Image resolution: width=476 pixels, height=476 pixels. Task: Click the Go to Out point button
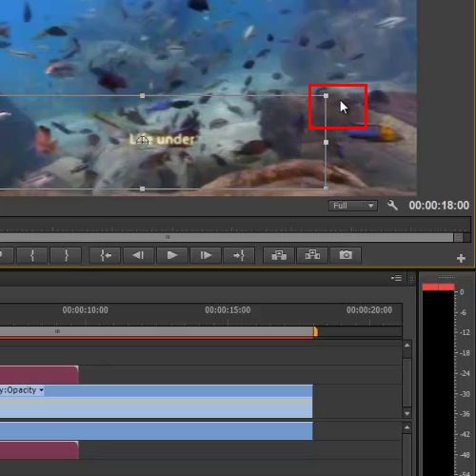pyautogui.click(x=239, y=255)
